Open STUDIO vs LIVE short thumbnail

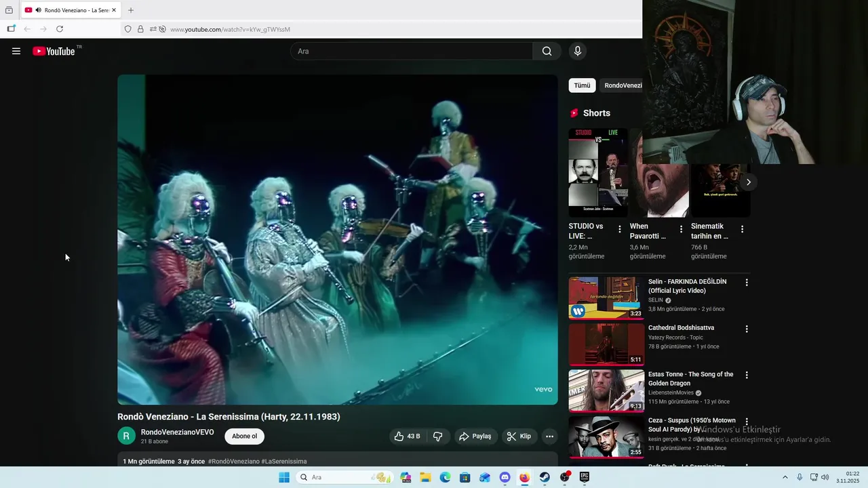pos(598,173)
